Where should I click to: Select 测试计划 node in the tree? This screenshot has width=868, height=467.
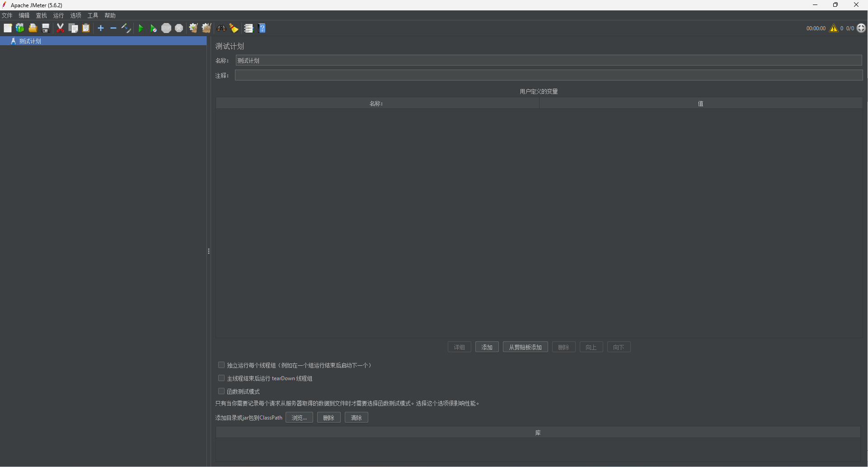tap(103, 41)
